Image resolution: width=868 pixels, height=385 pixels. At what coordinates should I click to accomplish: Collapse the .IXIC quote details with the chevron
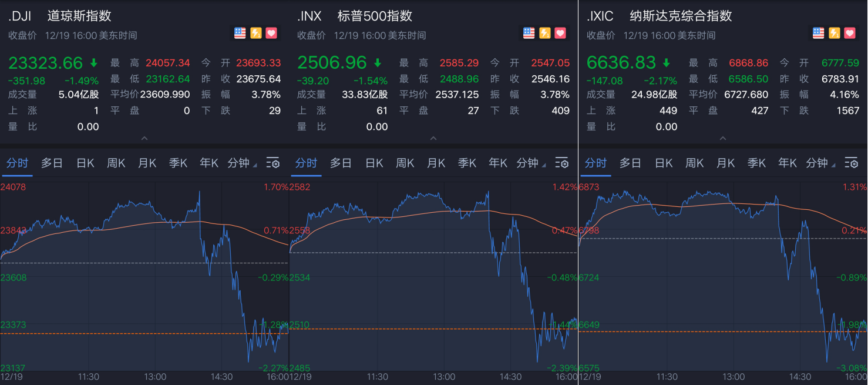click(x=723, y=139)
